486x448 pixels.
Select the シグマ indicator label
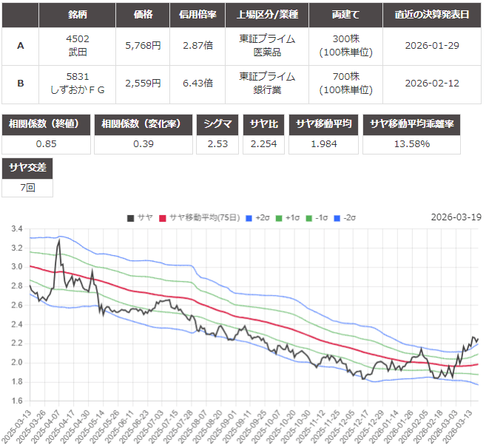click(x=218, y=124)
